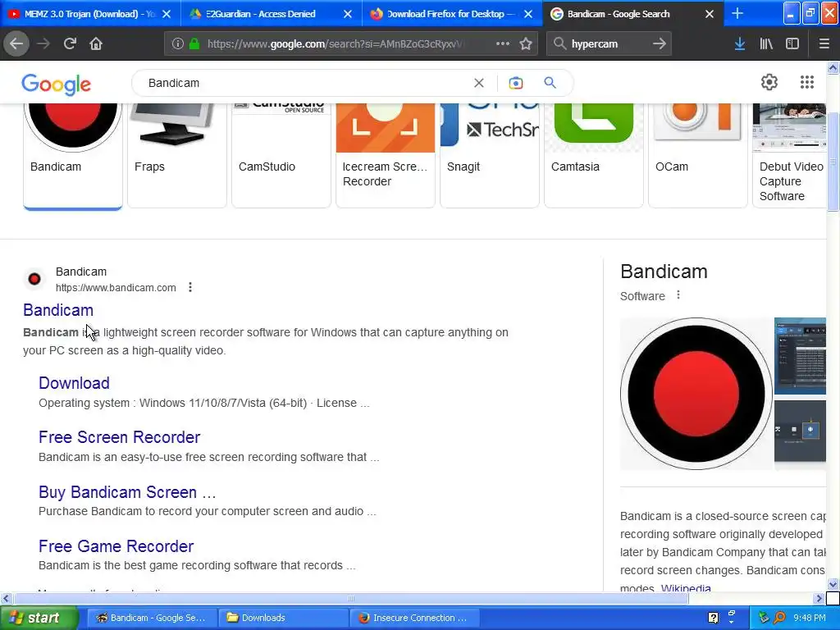Click the help question tray icon

(713, 618)
